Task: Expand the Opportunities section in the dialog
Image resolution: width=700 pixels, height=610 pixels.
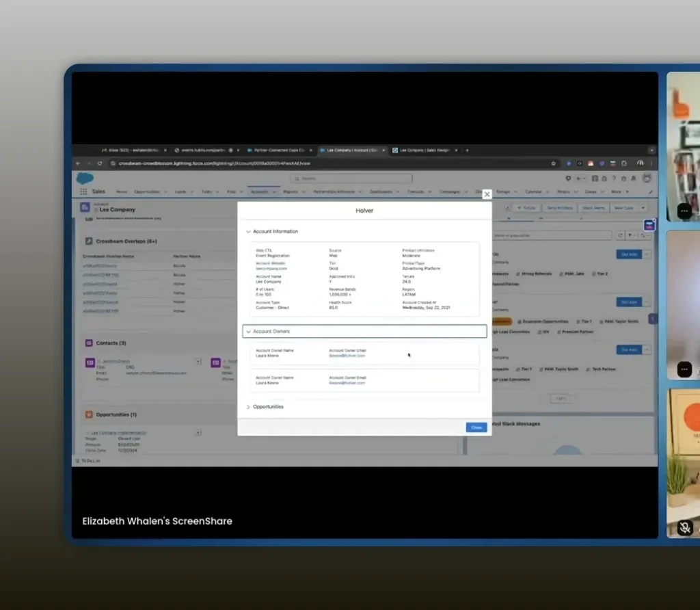Action: click(x=248, y=407)
